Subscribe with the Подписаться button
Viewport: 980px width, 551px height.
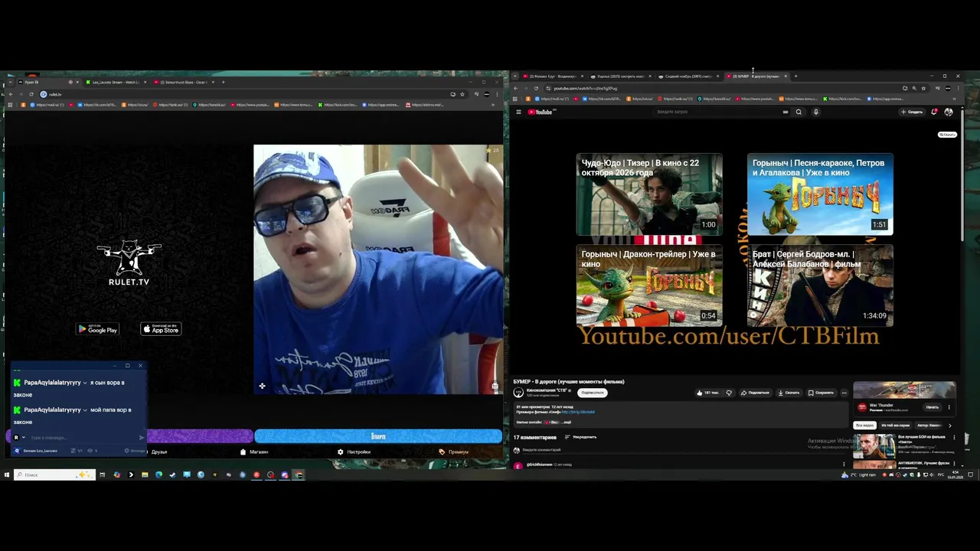pyautogui.click(x=593, y=393)
